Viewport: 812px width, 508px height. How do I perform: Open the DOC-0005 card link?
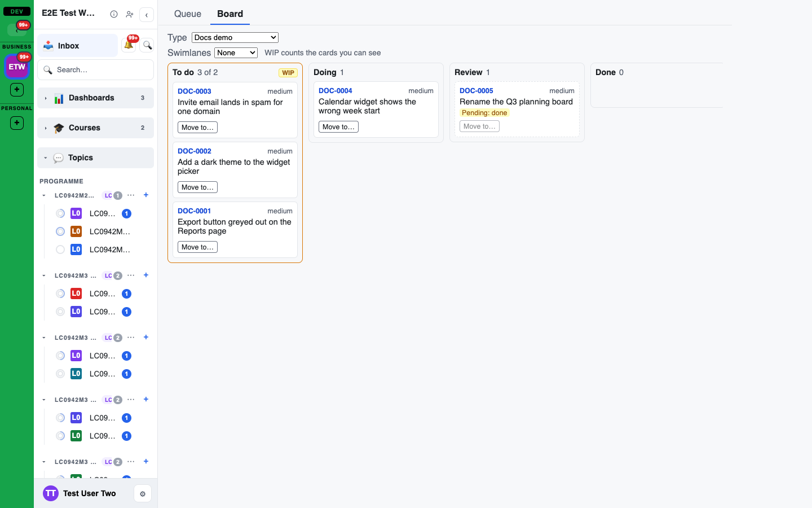tap(476, 91)
